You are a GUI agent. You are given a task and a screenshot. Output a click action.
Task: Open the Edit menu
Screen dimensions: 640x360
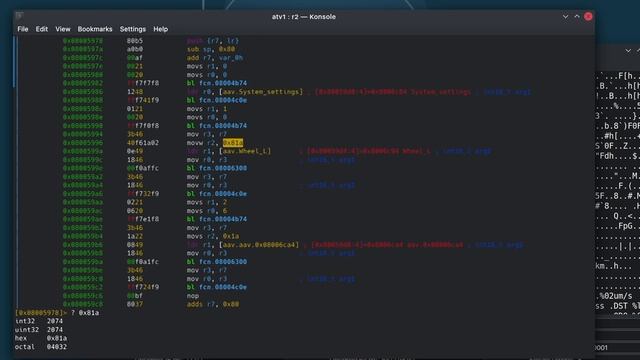[42, 29]
